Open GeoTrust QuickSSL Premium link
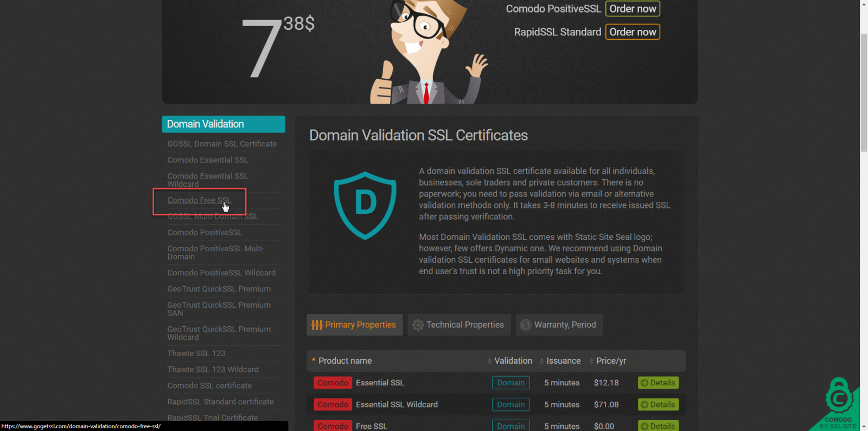This screenshot has width=868, height=431. [219, 289]
